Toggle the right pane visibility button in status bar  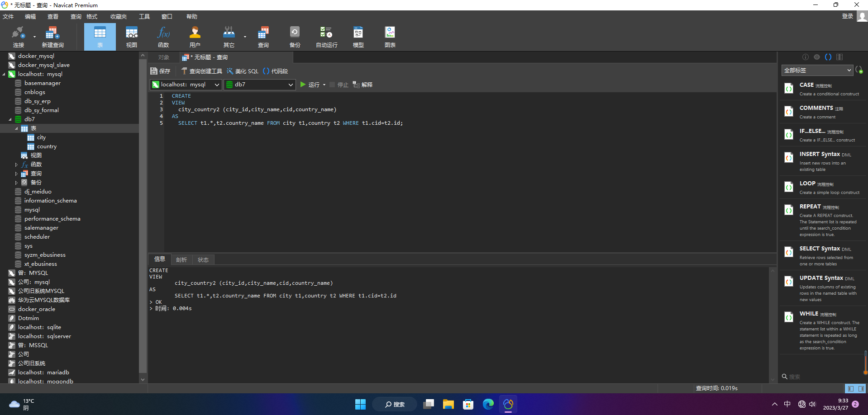(x=861, y=388)
